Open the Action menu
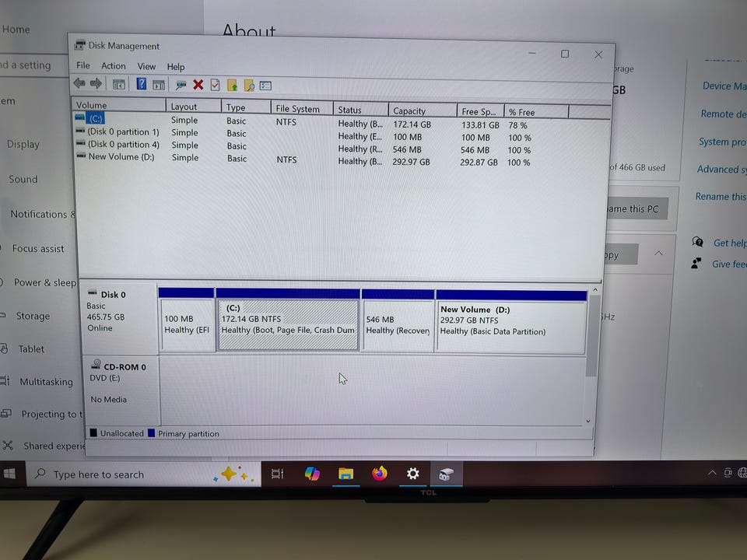The image size is (747, 560). (114, 65)
